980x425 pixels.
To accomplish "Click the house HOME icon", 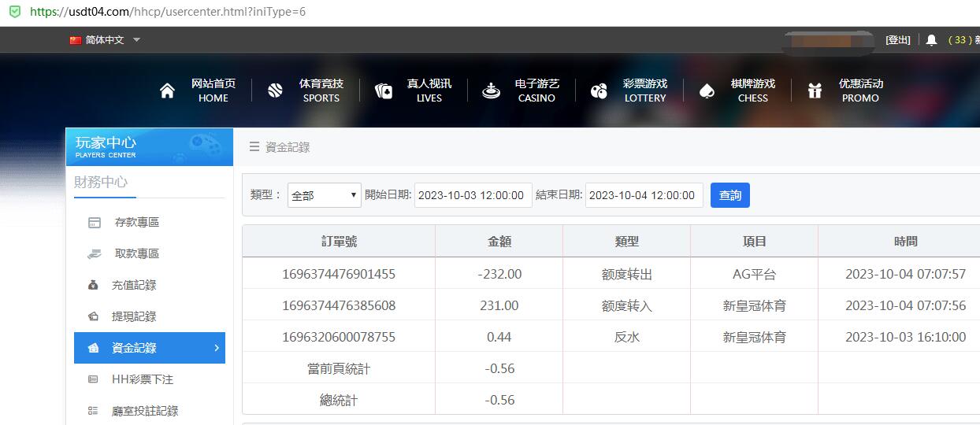I will coord(167,91).
